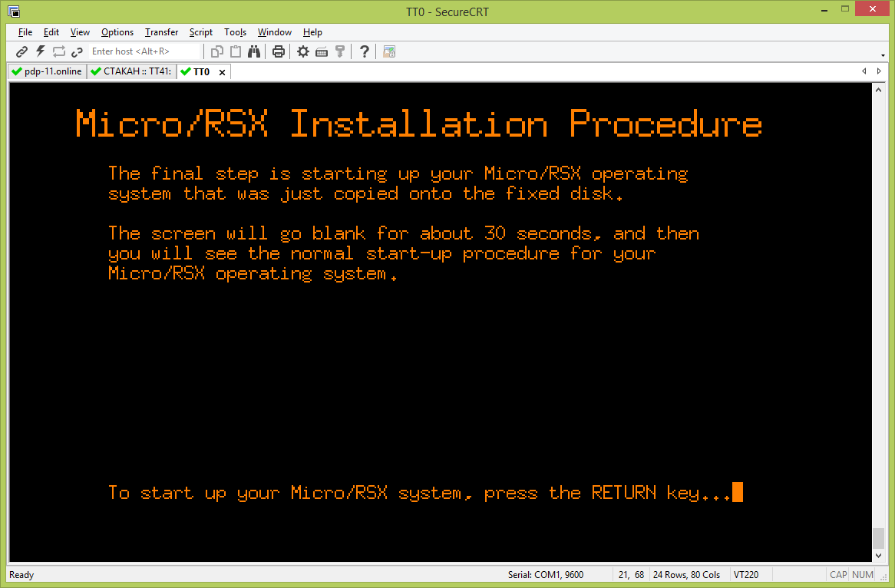Viewport: 895px width, 588px height.
Task: Open the Script menu
Action: pyautogui.click(x=201, y=32)
